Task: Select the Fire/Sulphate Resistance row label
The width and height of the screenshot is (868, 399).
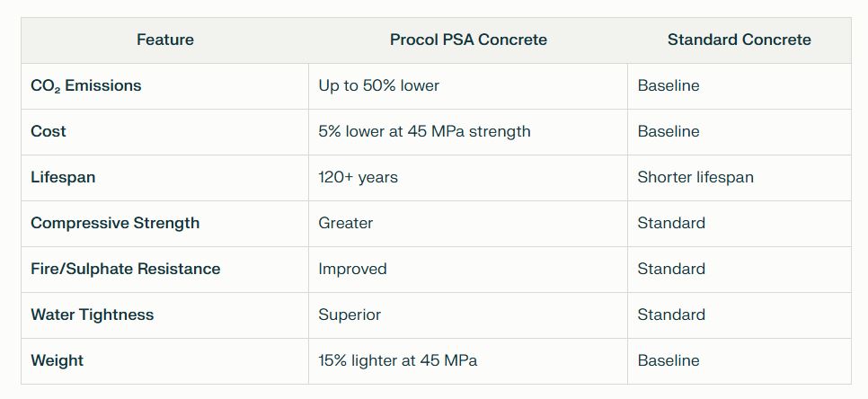Action: [125, 269]
